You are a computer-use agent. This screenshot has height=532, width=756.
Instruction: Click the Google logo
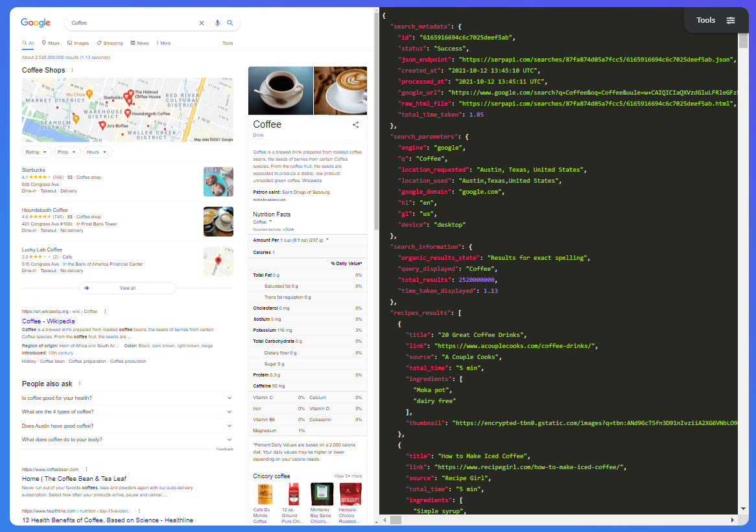click(x=35, y=23)
